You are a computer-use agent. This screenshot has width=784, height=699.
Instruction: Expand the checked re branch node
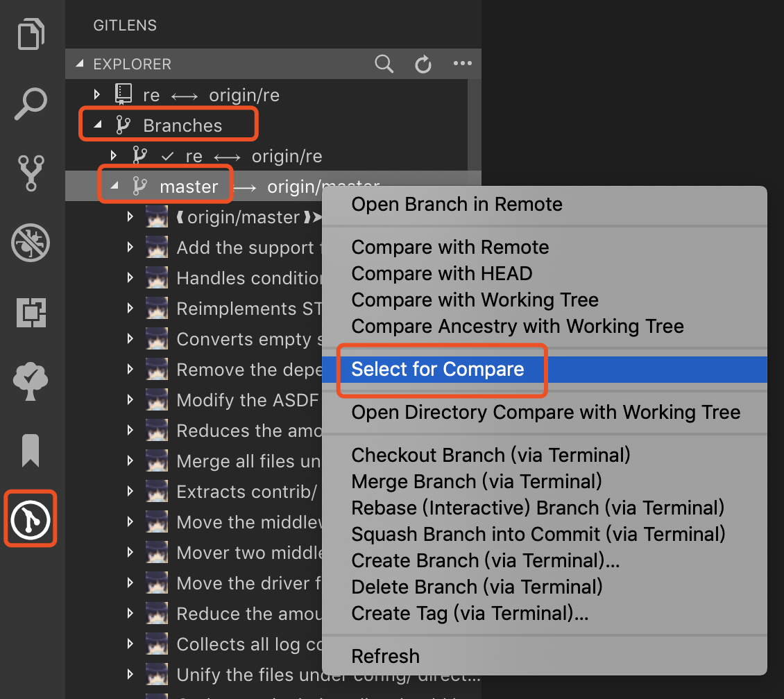114,155
